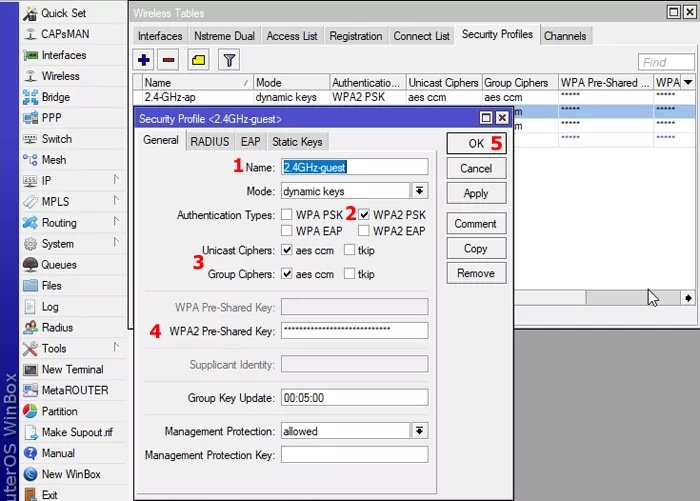Click the Comment button in dialog
700x501 pixels.
(476, 223)
